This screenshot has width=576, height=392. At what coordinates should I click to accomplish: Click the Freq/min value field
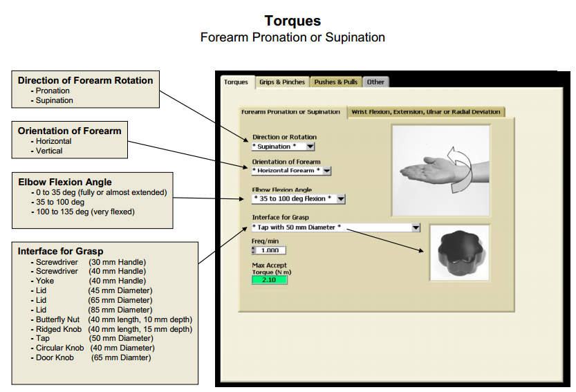(x=272, y=250)
